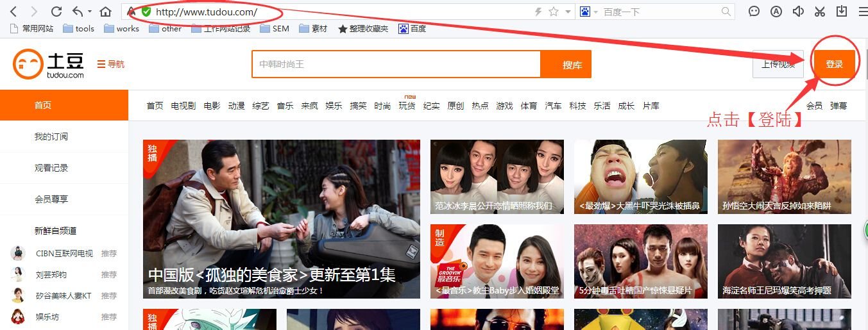The height and width of the screenshot is (330, 868).
Task: Click the lightning speed mode icon
Action: pos(538,12)
